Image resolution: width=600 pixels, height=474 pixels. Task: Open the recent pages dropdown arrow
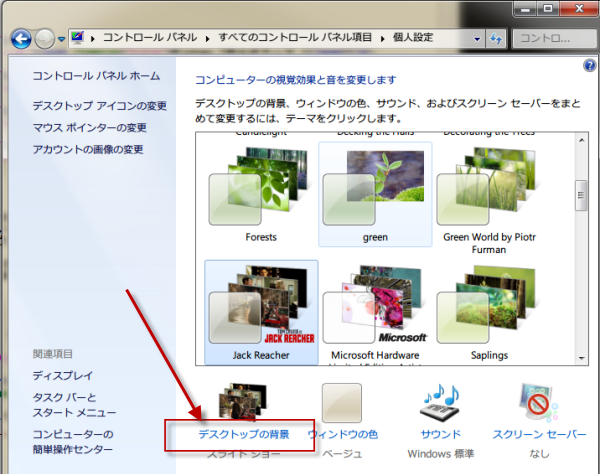[61, 39]
